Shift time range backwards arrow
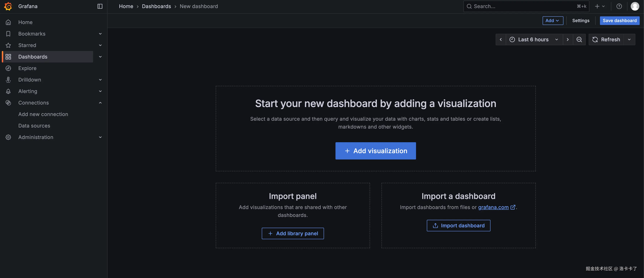The height and width of the screenshot is (278, 644). [501, 40]
